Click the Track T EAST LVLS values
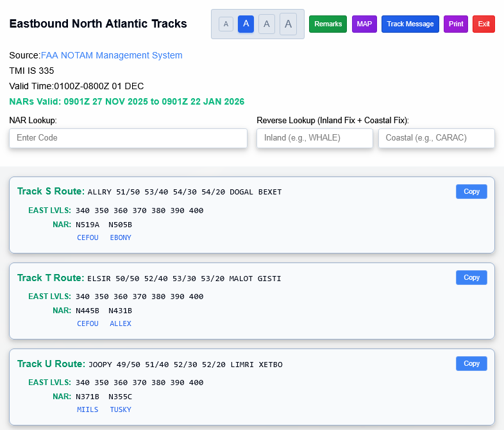Viewport: 504px width, 430px height. [x=140, y=297]
